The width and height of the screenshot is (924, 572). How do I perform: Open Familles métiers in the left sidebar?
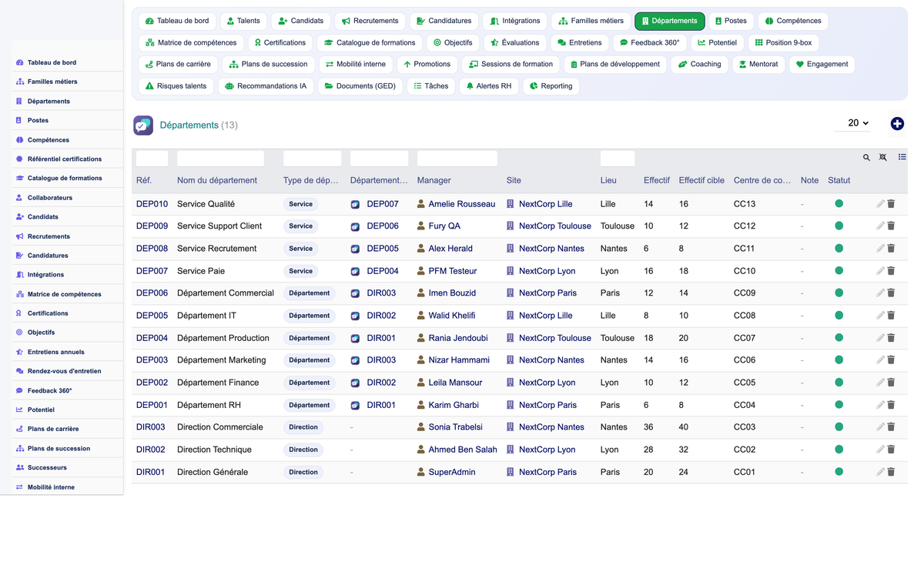52,82
